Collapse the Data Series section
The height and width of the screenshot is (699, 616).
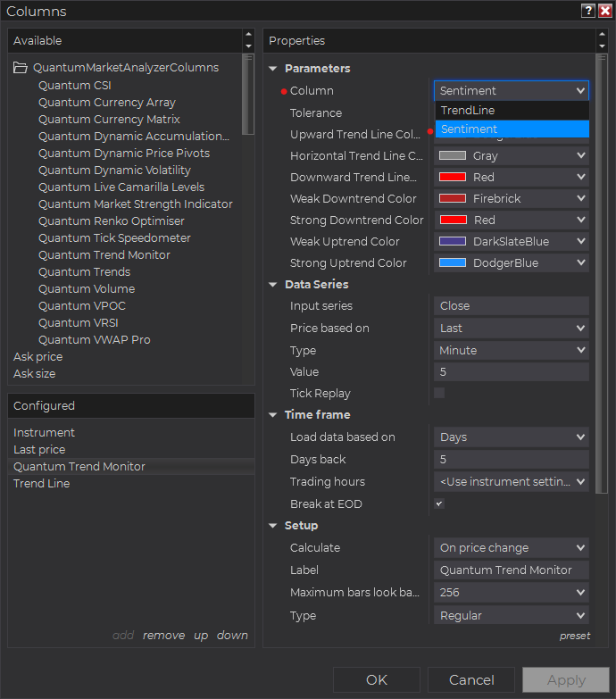click(x=273, y=285)
